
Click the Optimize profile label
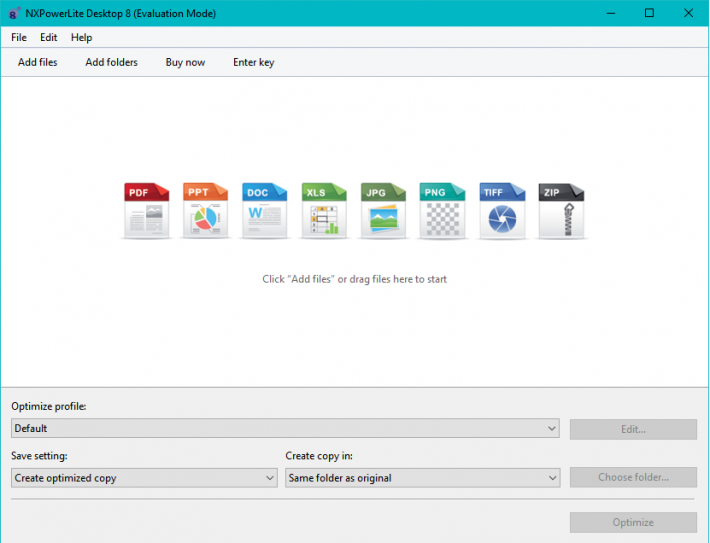(x=49, y=406)
